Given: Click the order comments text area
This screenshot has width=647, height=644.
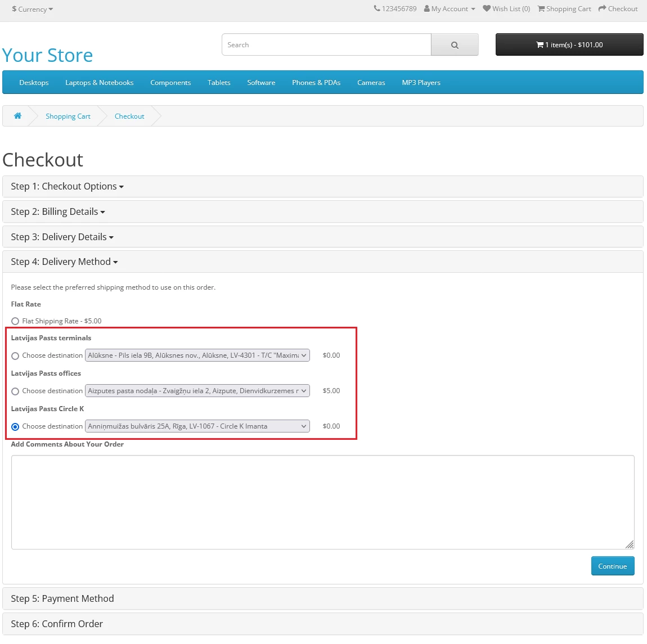Looking at the screenshot, I should [x=322, y=502].
